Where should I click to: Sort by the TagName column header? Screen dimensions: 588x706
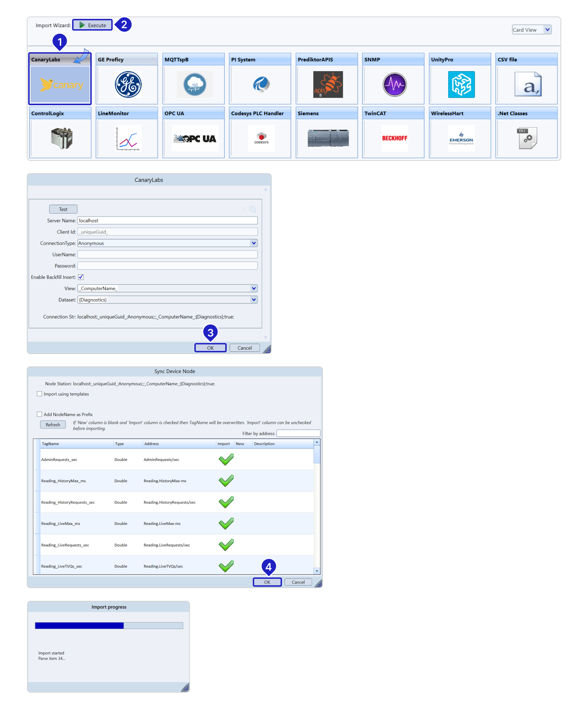pos(50,444)
